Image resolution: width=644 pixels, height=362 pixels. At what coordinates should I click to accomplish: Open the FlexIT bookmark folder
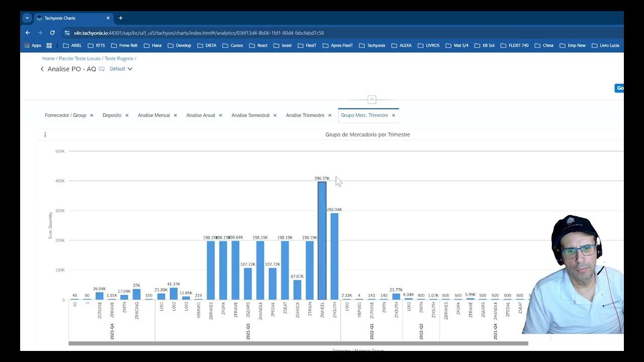[x=306, y=45]
